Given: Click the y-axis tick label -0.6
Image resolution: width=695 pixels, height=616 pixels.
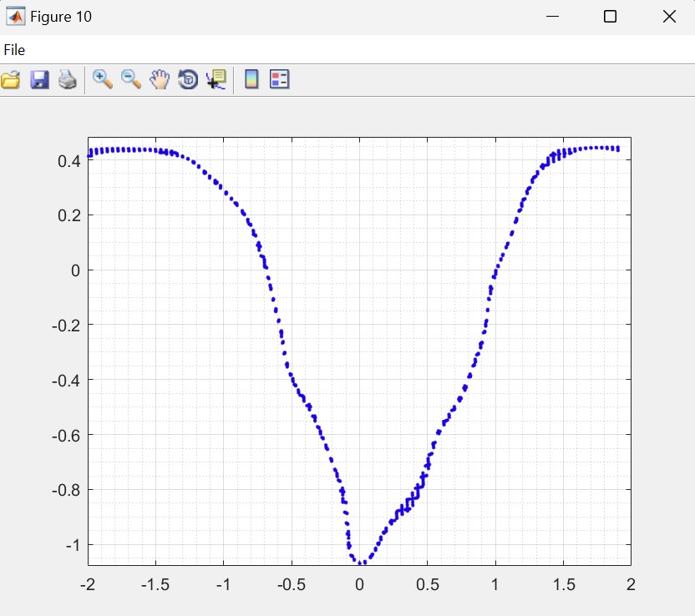Looking at the screenshot, I should (x=66, y=435).
